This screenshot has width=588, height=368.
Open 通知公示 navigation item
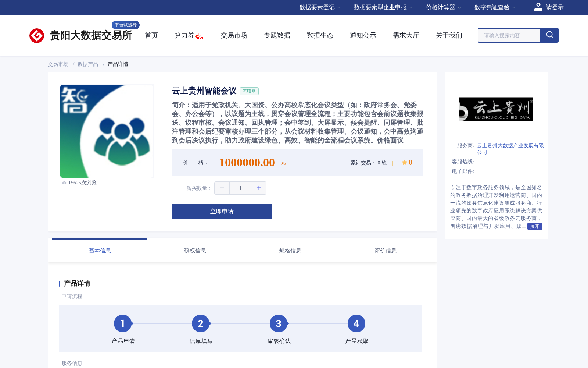(x=363, y=35)
